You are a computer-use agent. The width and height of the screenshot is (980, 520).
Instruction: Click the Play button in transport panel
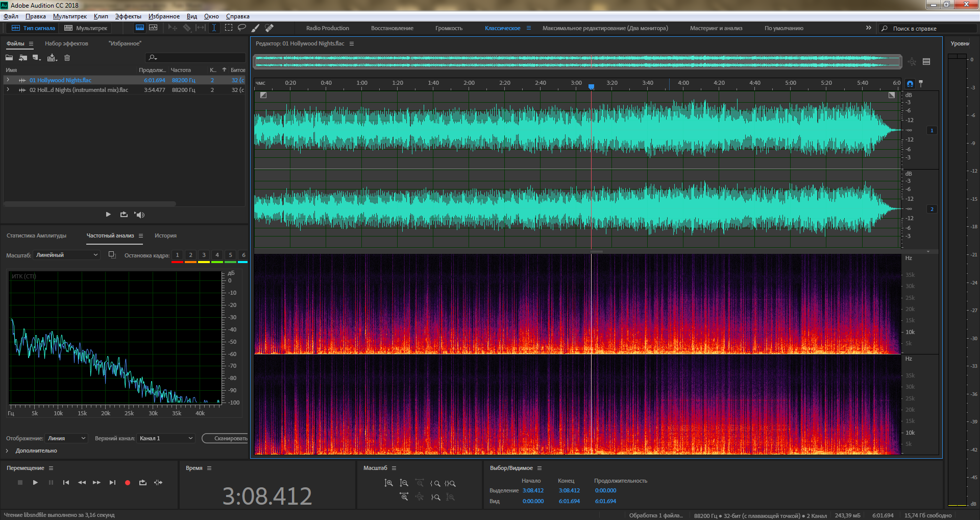click(35, 482)
